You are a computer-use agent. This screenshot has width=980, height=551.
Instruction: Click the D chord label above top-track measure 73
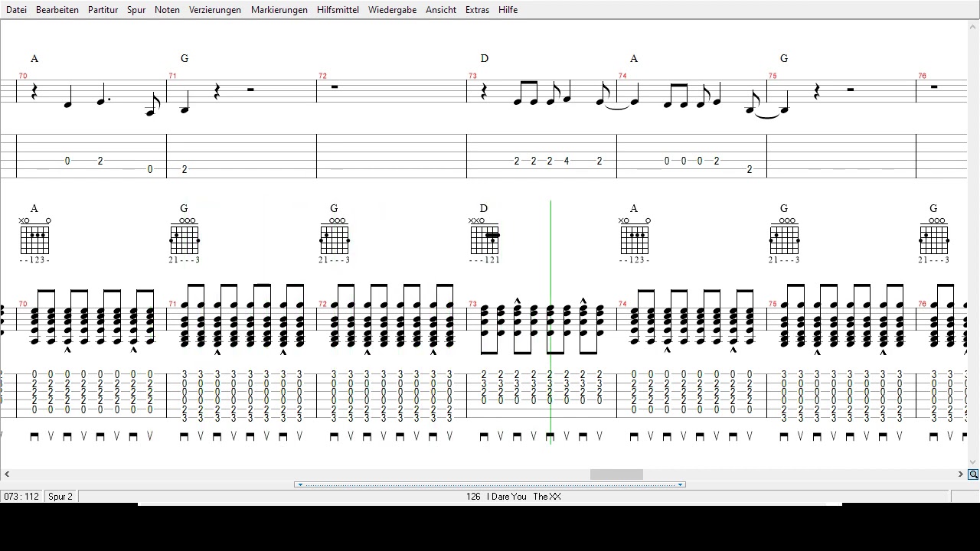coord(484,58)
